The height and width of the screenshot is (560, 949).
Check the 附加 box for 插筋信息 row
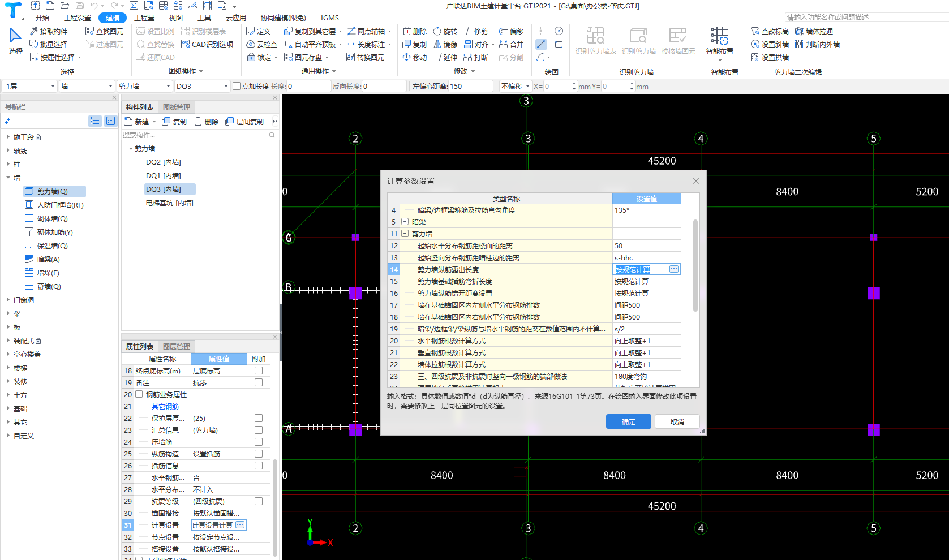click(x=259, y=466)
